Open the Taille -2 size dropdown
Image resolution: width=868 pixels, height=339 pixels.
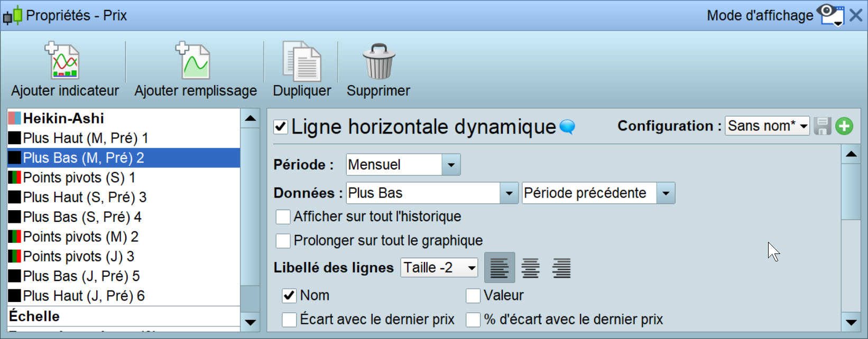pyautogui.click(x=472, y=268)
